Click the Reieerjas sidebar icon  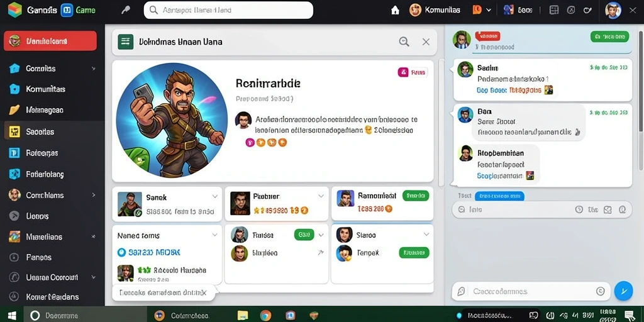(14, 153)
